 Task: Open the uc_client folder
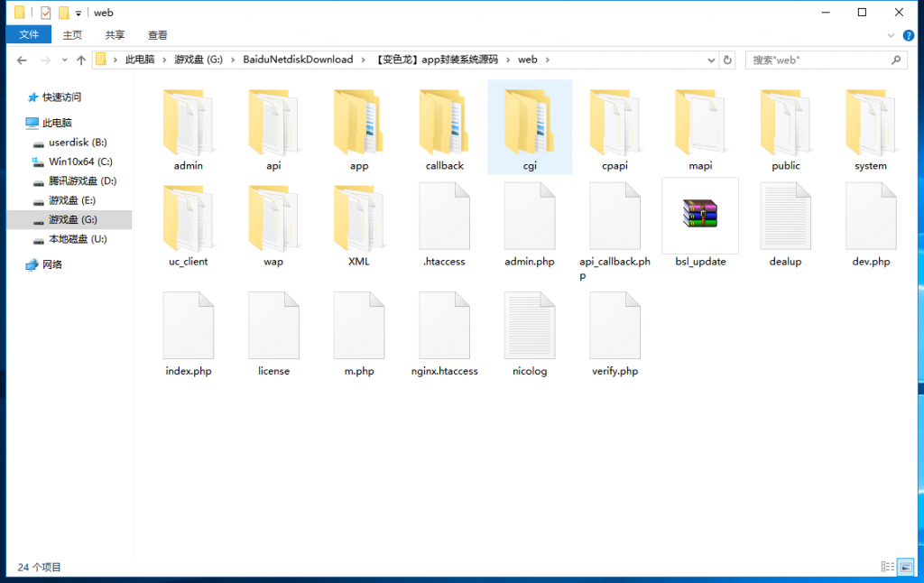[x=188, y=221]
